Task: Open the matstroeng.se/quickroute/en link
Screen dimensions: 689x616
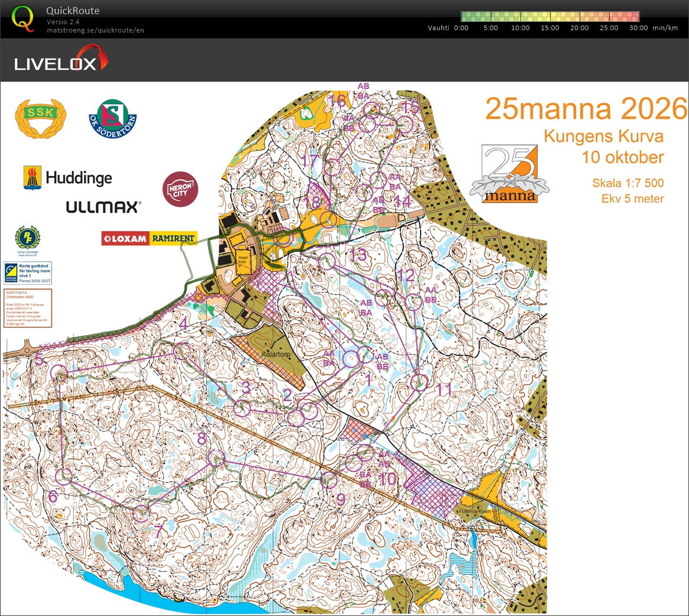Action: pyautogui.click(x=95, y=30)
